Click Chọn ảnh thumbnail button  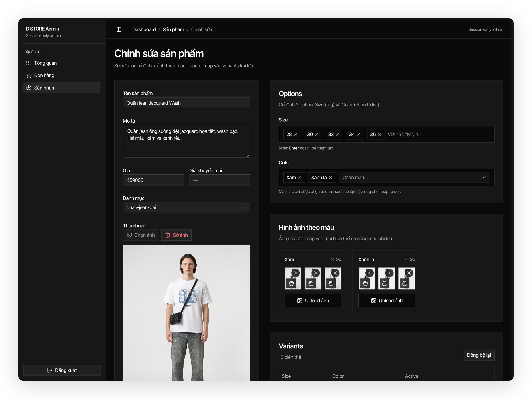pyautogui.click(x=141, y=235)
